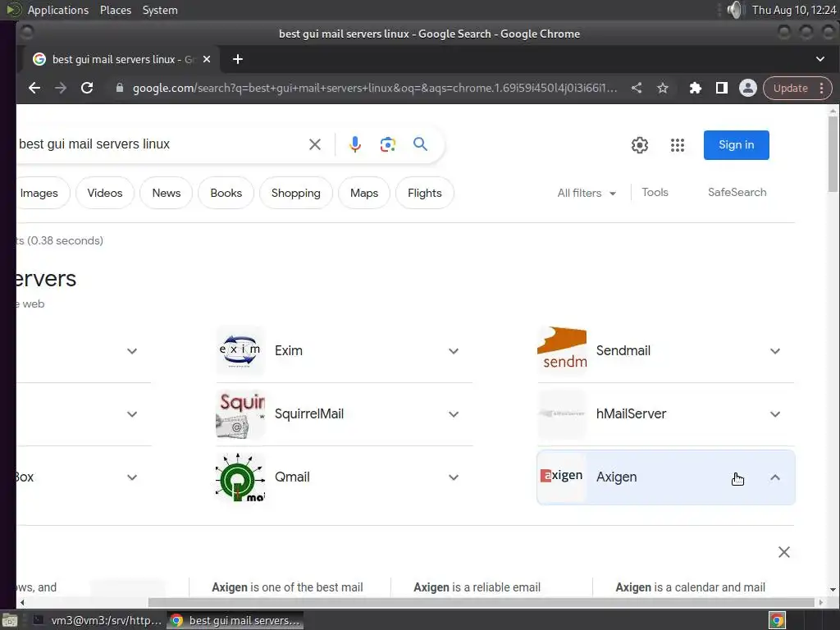Click the blue Sign in button
Screen dimensions: 840x630
click(736, 145)
